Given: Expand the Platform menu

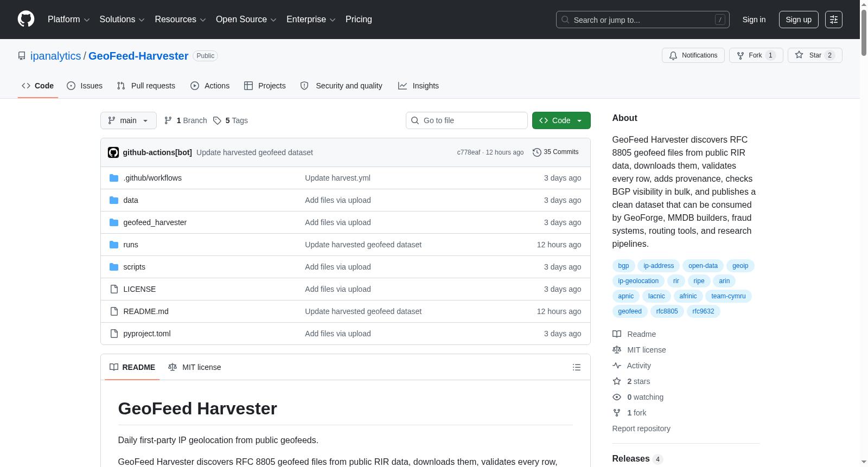Looking at the screenshot, I should click(69, 20).
